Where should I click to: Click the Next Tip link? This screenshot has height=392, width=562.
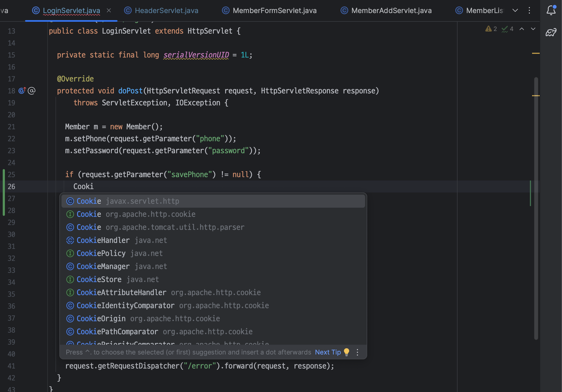328,352
